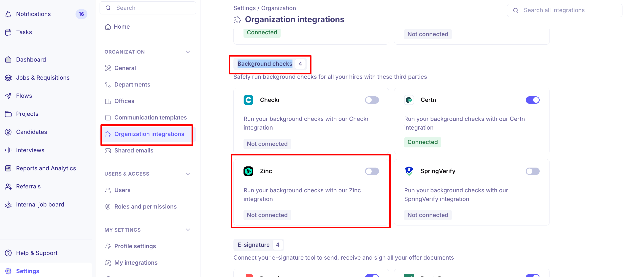Screen dimensions: 644x277
Task: Click the Organization breadcrumb link
Action: (279, 8)
